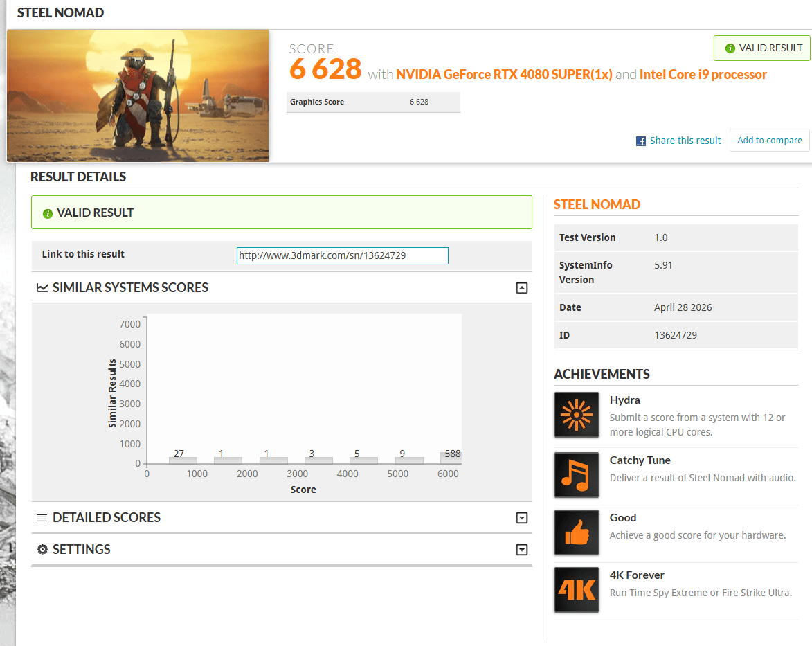This screenshot has height=646, width=812.
Task: Click the Settings gear icon
Action: click(x=42, y=549)
